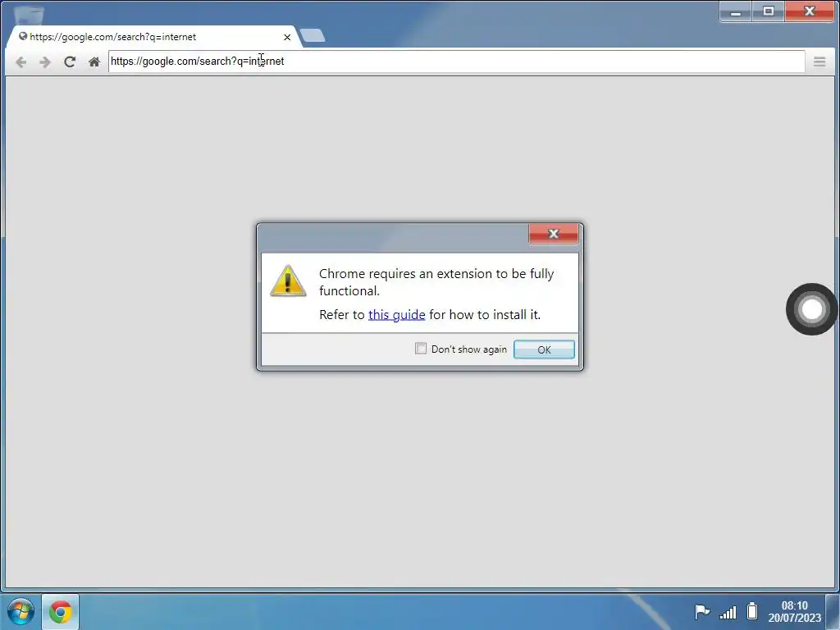Open the clock showing 08:10
Image resolution: width=840 pixels, height=630 pixels.
[794, 611]
